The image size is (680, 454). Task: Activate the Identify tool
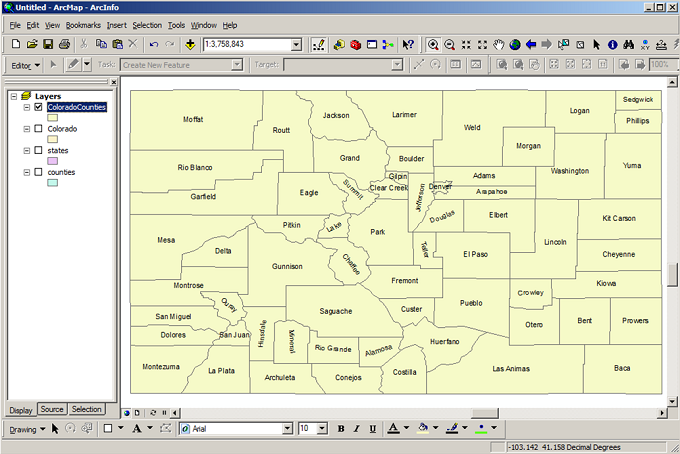pyautogui.click(x=613, y=45)
